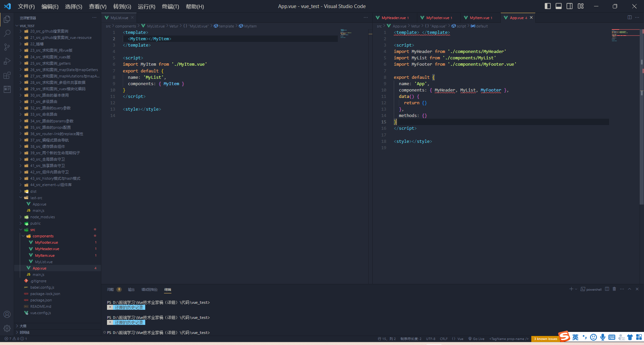The width and height of the screenshot is (644, 345).
Task: Open the Source Control view
Action: (x=7, y=47)
